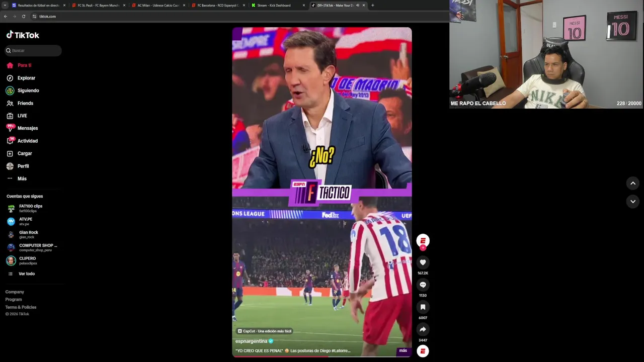
Task: Open COMPUTER SHOP followed account
Action: click(x=38, y=247)
